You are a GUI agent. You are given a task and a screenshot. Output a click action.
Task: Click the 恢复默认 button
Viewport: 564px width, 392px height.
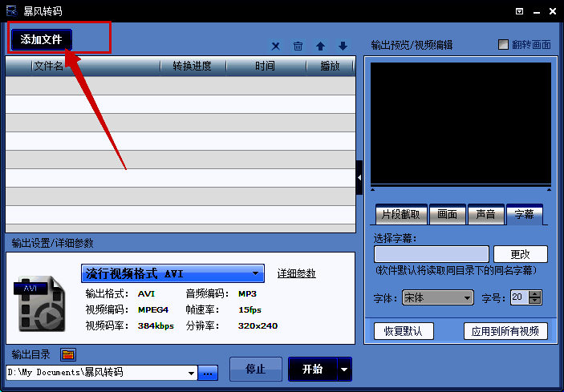(x=404, y=330)
